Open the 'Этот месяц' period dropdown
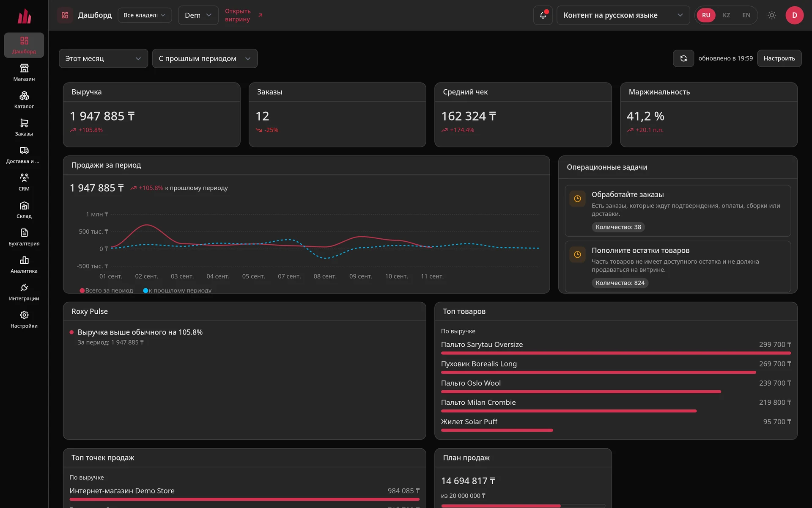This screenshot has height=508, width=812. 103,58
